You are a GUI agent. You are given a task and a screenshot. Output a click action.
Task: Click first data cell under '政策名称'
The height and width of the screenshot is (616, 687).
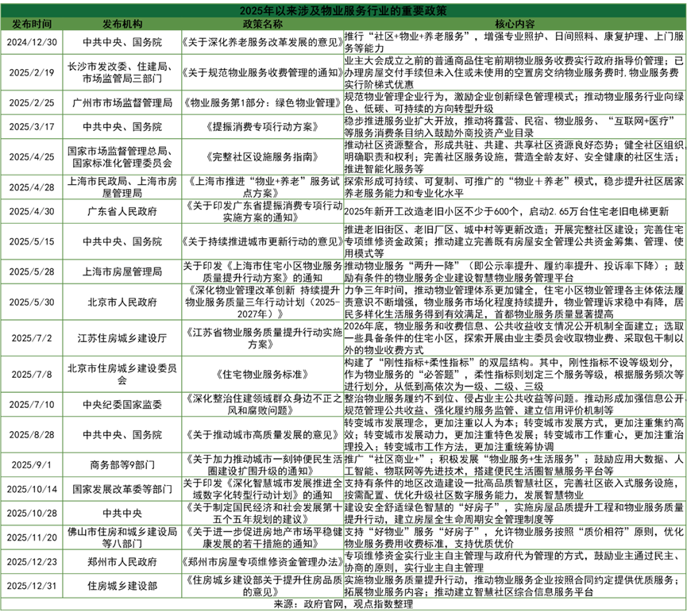pyautogui.click(x=262, y=42)
